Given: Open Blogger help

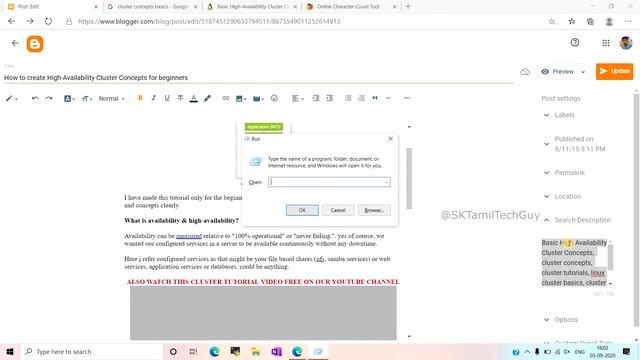Looking at the screenshot, I should click(x=575, y=42).
